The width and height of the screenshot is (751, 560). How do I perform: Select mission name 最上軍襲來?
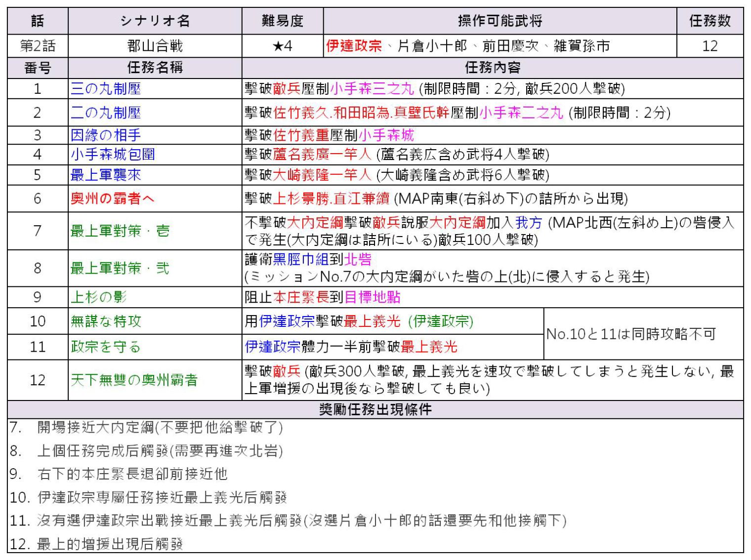point(106,175)
